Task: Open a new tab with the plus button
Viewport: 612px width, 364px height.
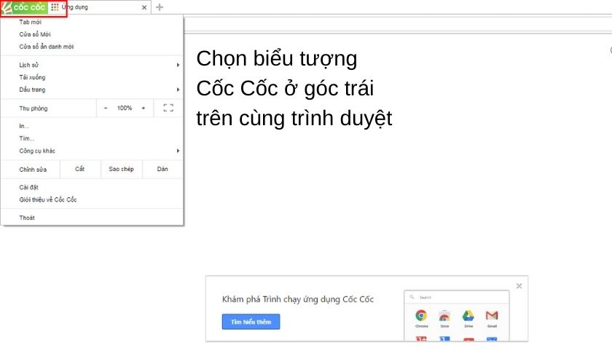Action: point(160,7)
